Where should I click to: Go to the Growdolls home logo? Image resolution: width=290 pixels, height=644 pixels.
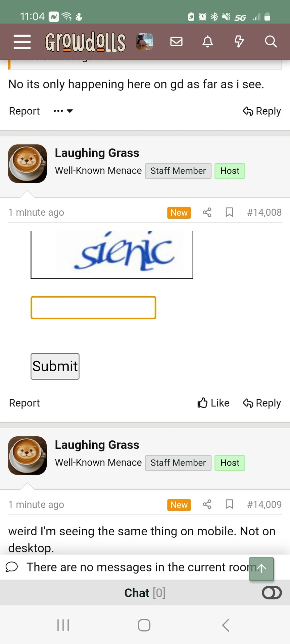coord(86,42)
